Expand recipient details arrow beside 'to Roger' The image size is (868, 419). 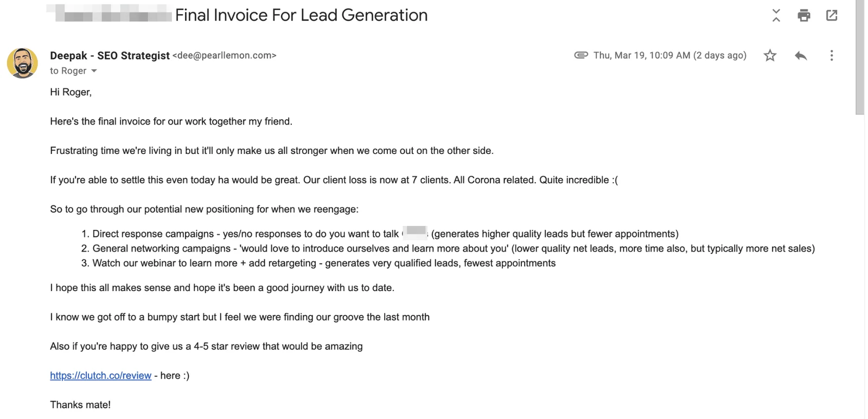pos(94,71)
